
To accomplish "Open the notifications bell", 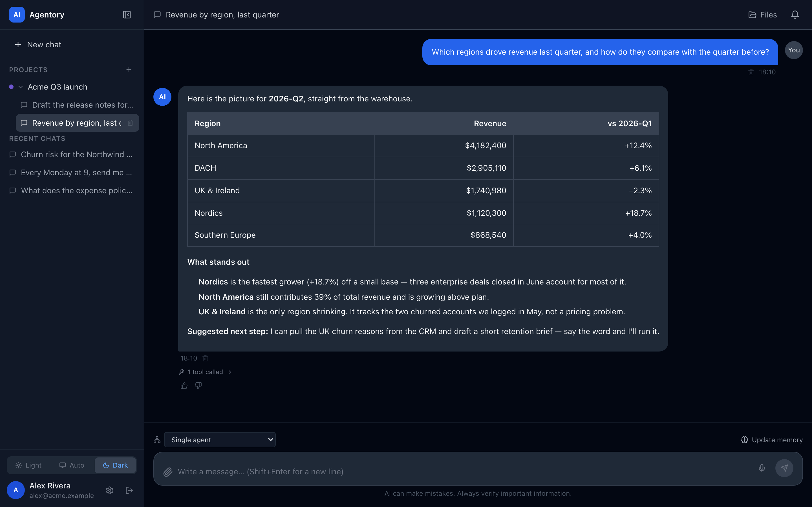I will [x=795, y=15].
